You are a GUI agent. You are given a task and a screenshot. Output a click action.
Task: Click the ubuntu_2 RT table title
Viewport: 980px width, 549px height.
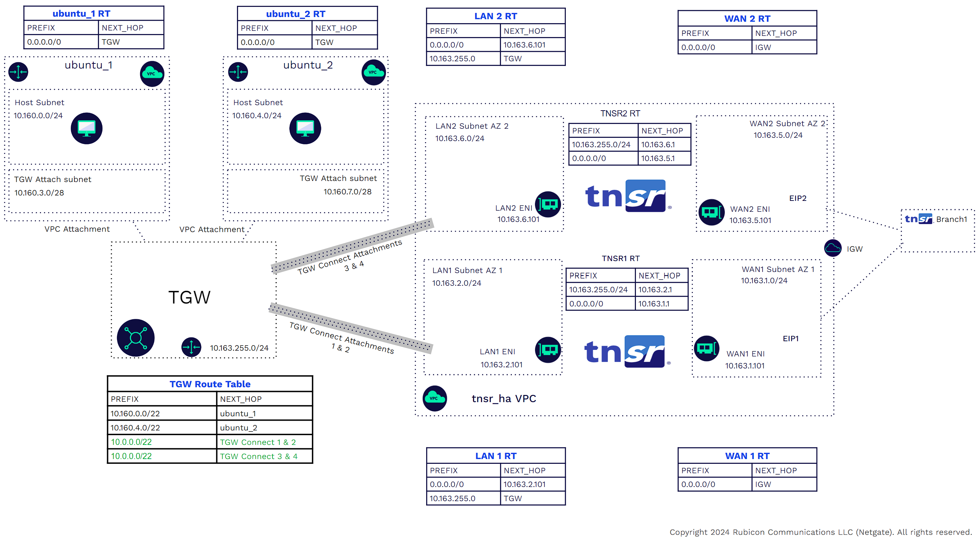(295, 14)
